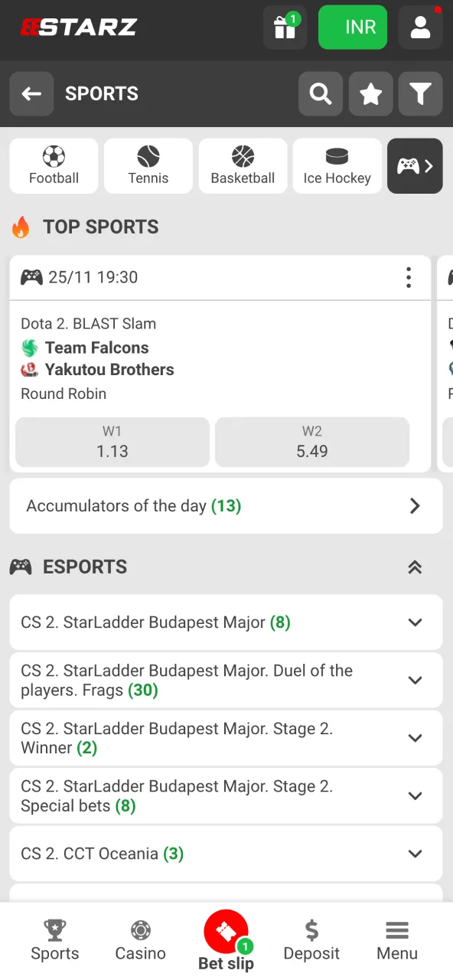Switch to the Tennis category
This screenshot has width=453, height=980.
(x=148, y=165)
